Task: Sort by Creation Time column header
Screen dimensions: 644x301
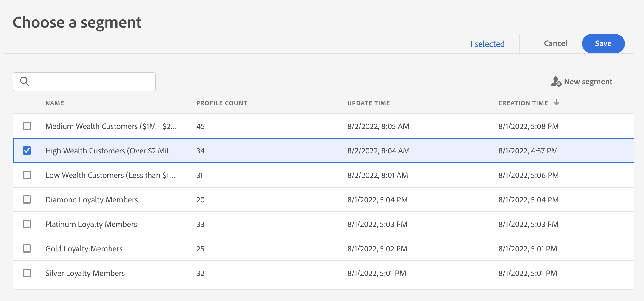Action: (523, 103)
